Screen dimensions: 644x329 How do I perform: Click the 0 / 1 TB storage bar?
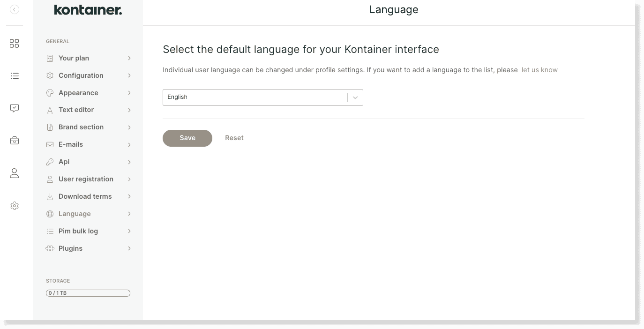click(x=88, y=293)
